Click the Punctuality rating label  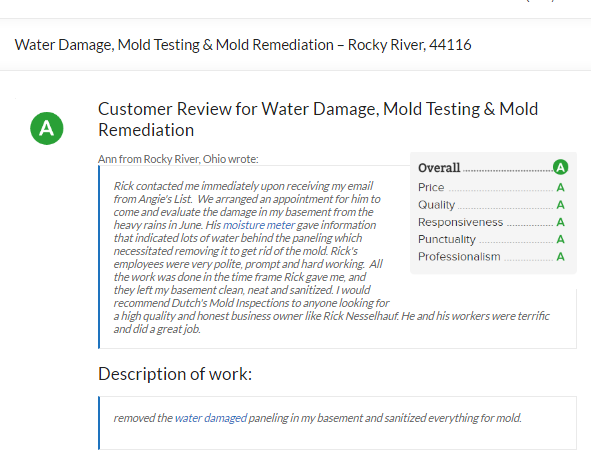[447, 239]
